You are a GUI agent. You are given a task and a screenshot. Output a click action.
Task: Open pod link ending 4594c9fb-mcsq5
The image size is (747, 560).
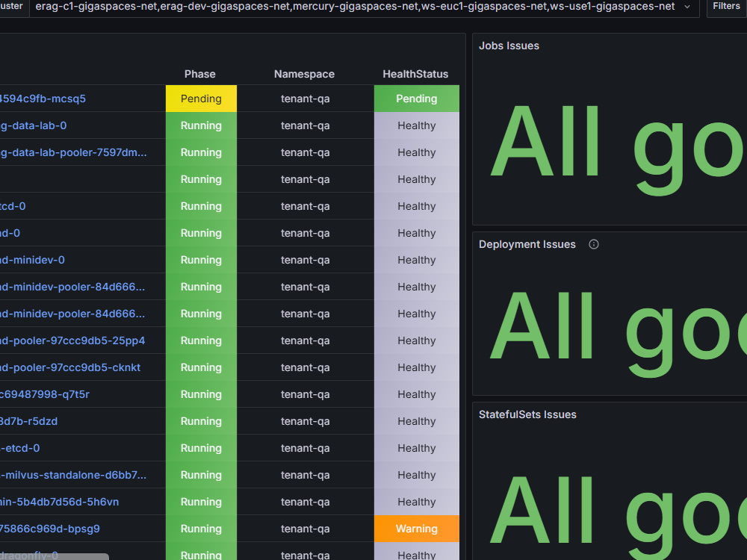point(43,99)
